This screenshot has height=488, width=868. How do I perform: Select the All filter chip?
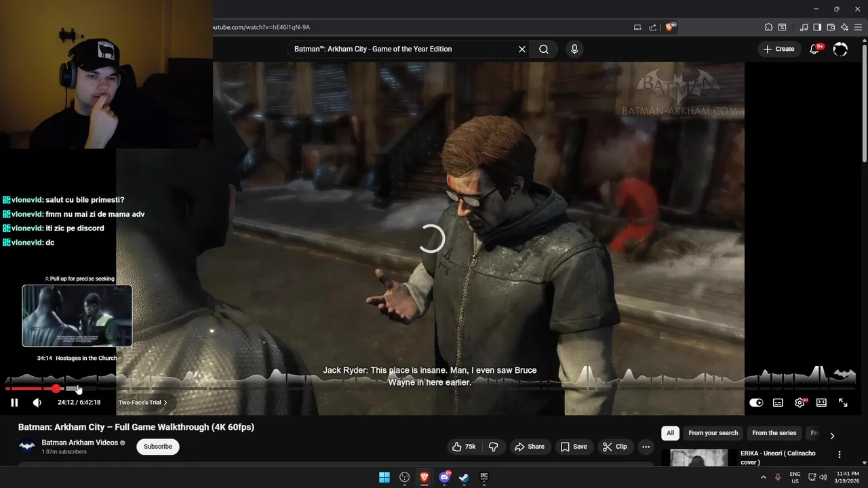point(670,433)
